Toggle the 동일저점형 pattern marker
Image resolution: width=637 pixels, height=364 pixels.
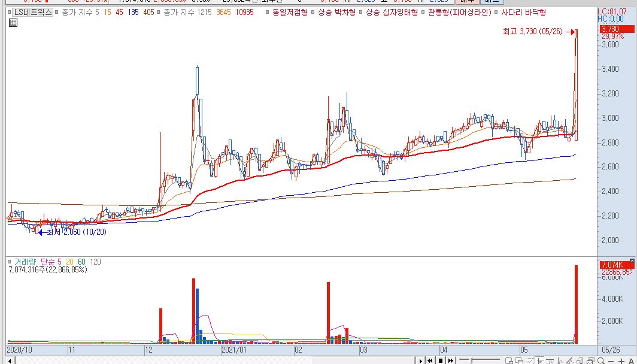268,12
